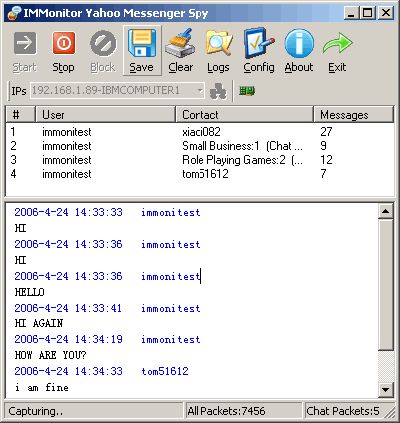The height and width of the screenshot is (423, 400).
Task: Select the xiaci082 conversation row
Action: [199, 132]
